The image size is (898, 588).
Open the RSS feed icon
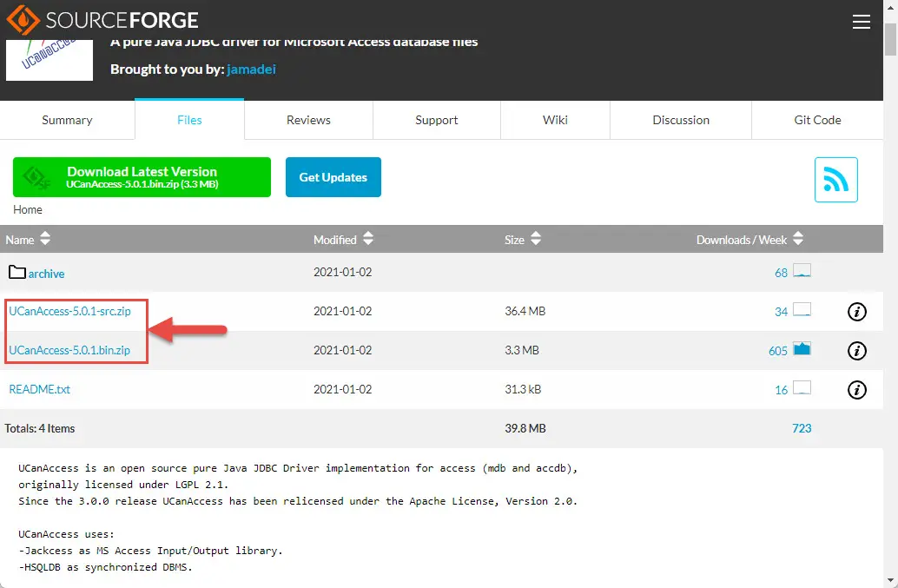835,180
